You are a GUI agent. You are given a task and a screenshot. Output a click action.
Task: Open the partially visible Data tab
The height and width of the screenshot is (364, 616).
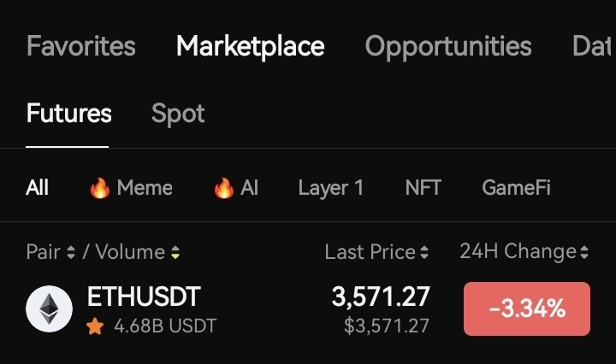(593, 46)
